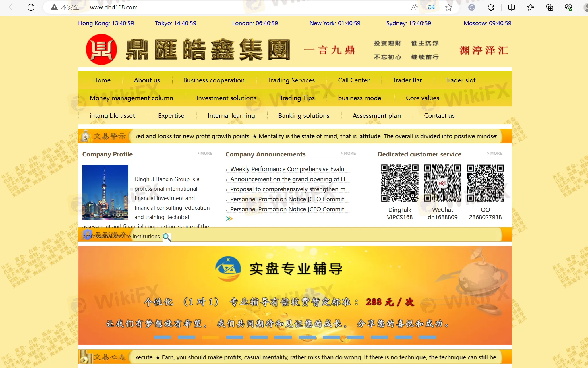Image resolution: width=588 pixels, height=368 pixels.
Task: Select the third carousel indicator dash
Action: click(211, 338)
